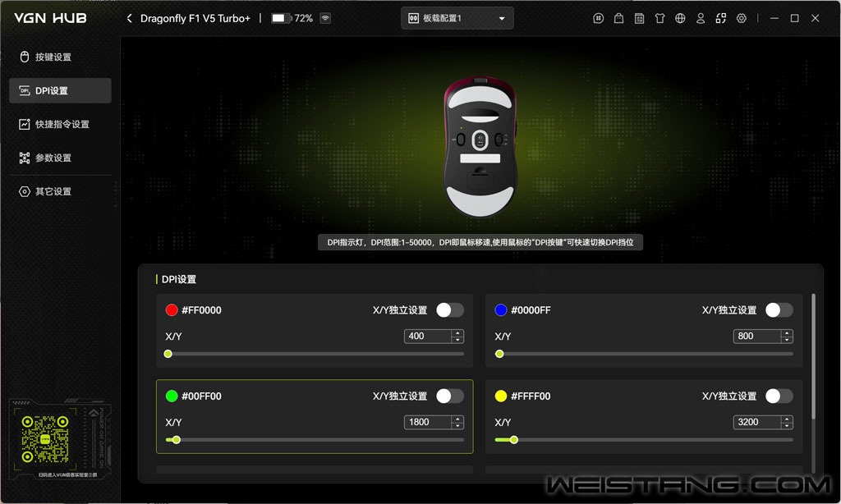
Task: Click the hexagon icon beside 其它设置
Action: [x=24, y=191]
